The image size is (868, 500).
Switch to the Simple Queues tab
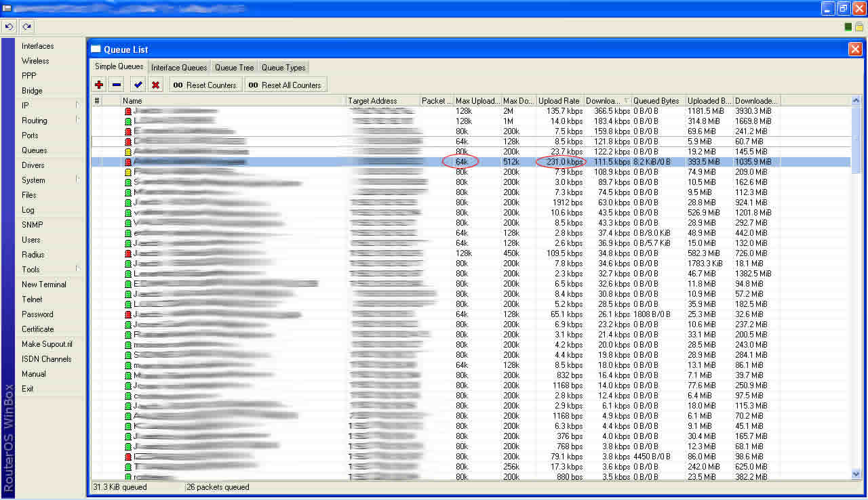[x=119, y=66]
